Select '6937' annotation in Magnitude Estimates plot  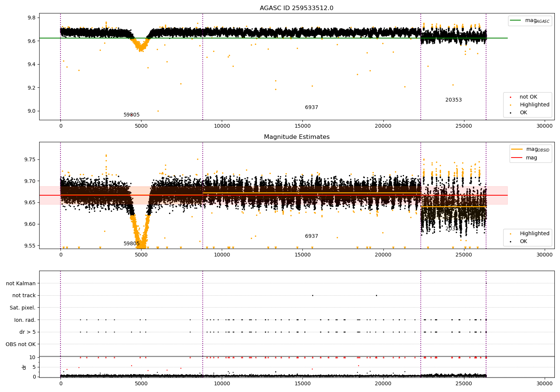coord(311,236)
